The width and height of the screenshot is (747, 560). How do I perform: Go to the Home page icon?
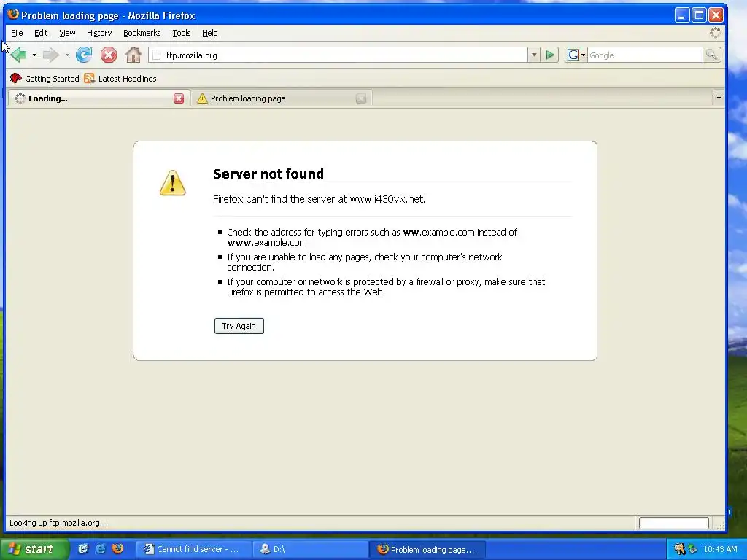pos(133,55)
